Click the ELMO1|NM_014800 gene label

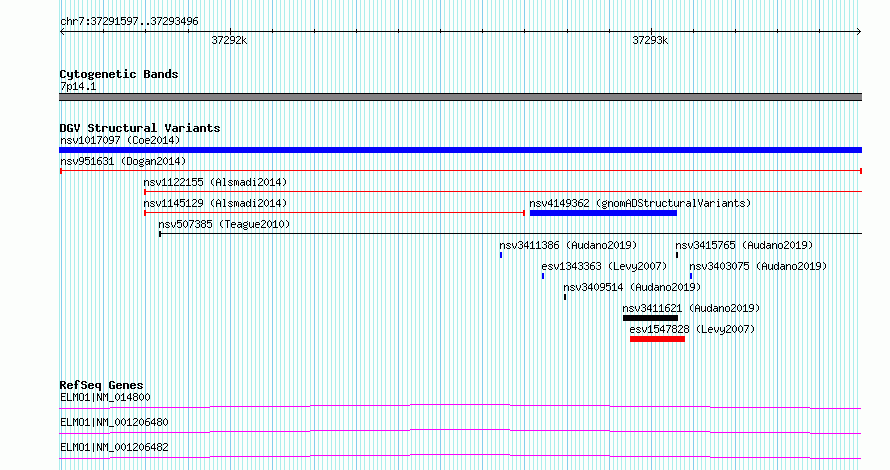(x=106, y=397)
